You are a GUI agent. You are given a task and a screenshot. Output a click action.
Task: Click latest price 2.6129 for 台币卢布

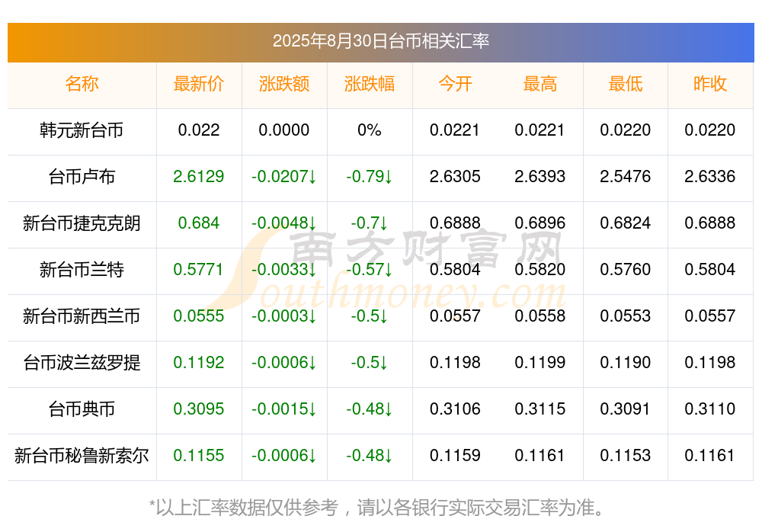[x=199, y=177]
